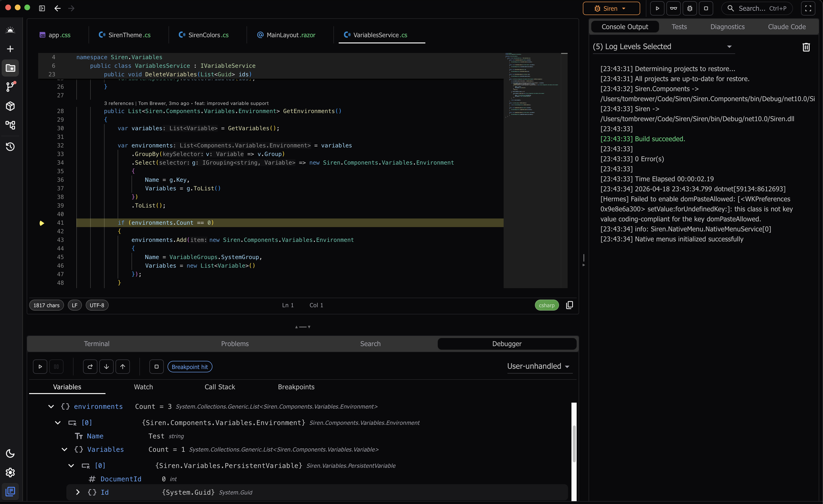Toggle the sidebar panel icon in title bar
The image size is (823, 504).
(x=42, y=8)
